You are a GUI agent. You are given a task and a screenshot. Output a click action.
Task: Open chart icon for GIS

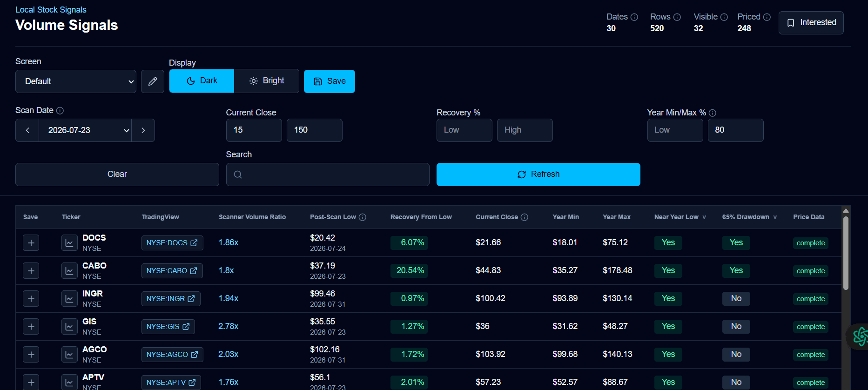pos(69,327)
